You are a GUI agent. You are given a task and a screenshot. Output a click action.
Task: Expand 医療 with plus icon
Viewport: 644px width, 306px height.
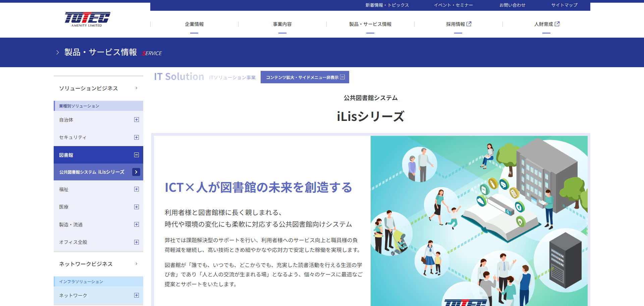pyautogui.click(x=137, y=207)
